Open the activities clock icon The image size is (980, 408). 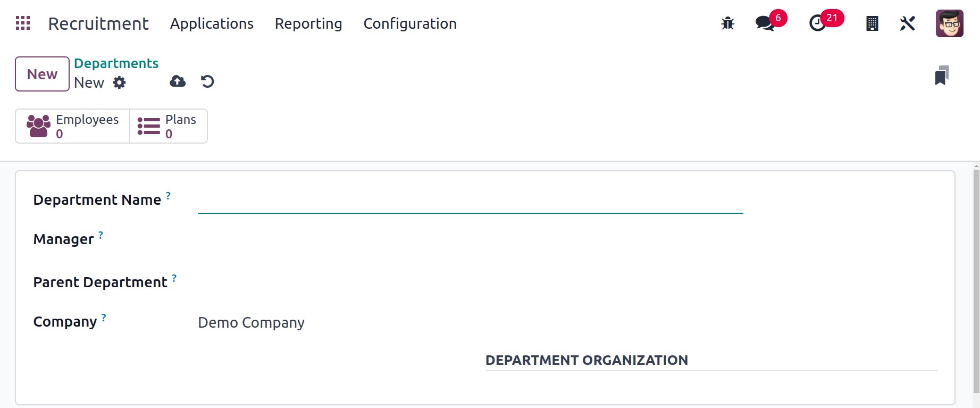pos(818,23)
